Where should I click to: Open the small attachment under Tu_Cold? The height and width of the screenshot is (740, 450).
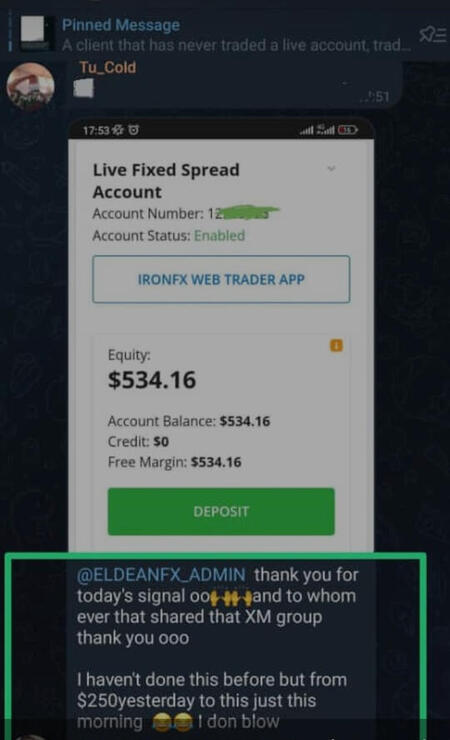(x=83, y=88)
